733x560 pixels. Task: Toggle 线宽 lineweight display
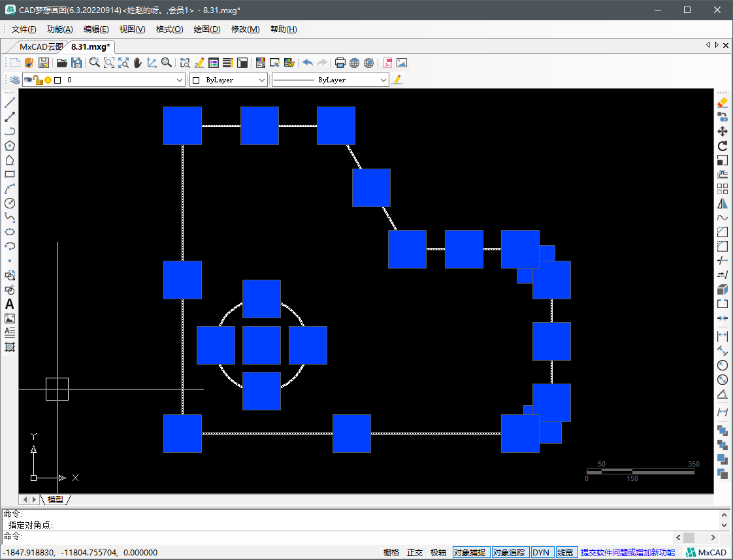[566, 553]
